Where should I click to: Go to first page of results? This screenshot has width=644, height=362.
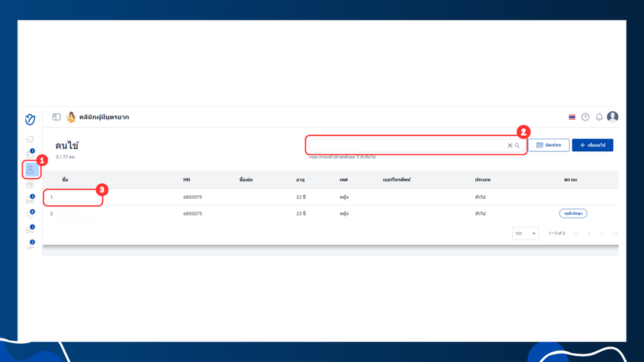577,233
